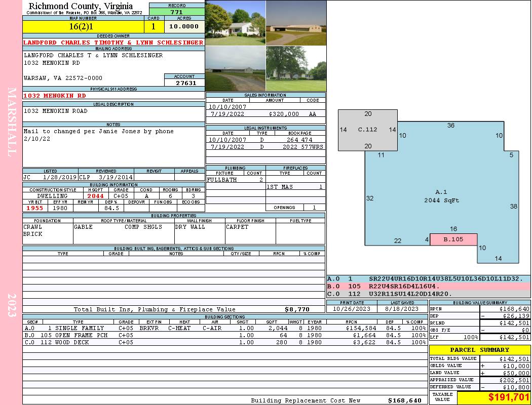Select the gray C.112 deck sketch area
This screenshot has width=532, height=405.
coord(368,130)
